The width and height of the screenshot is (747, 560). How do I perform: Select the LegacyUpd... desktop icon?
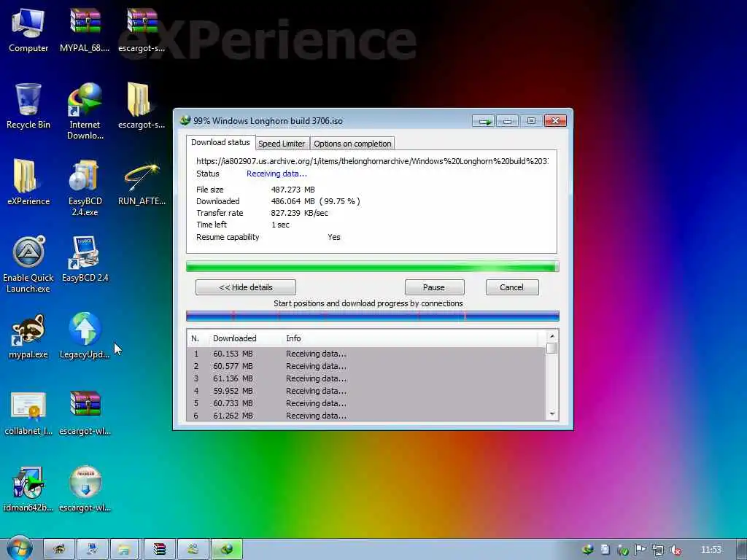85,335
